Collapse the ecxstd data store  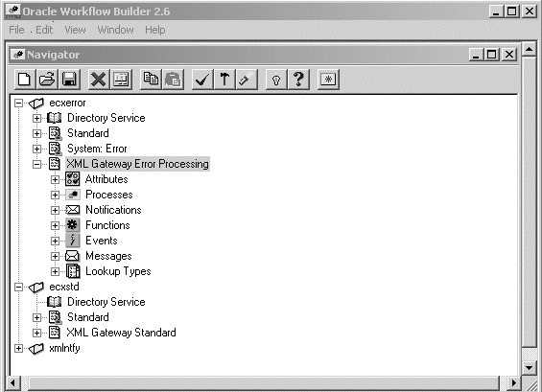(x=18, y=287)
